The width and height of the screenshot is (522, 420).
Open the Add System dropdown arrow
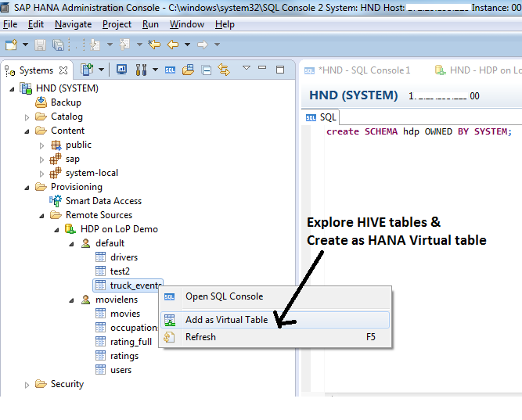click(101, 70)
